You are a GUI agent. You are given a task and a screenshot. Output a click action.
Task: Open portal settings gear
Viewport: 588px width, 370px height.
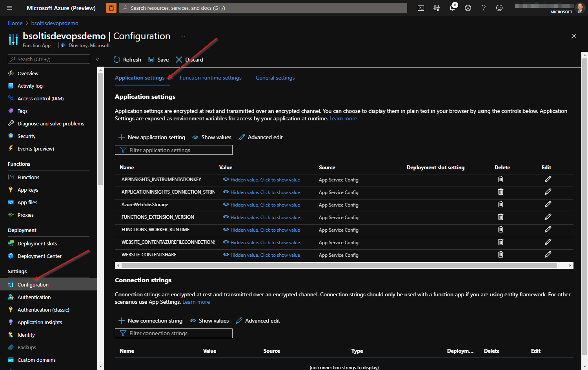[468, 8]
